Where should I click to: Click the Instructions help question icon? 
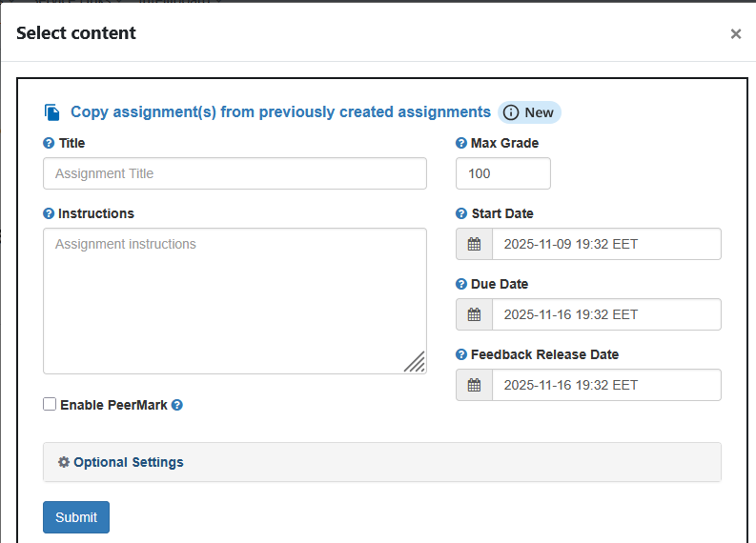[49, 213]
